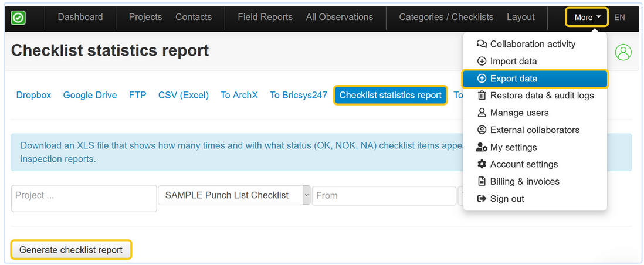
Task: Go to Field Reports in navigation
Action: tap(265, 17)
